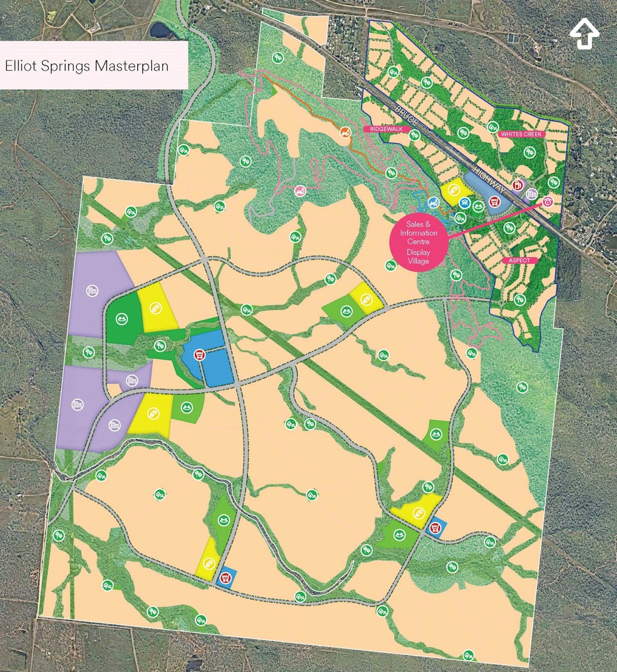Click the sports field icon in the dark green block
Screen dimensions: 617x672
click(120, 319)
